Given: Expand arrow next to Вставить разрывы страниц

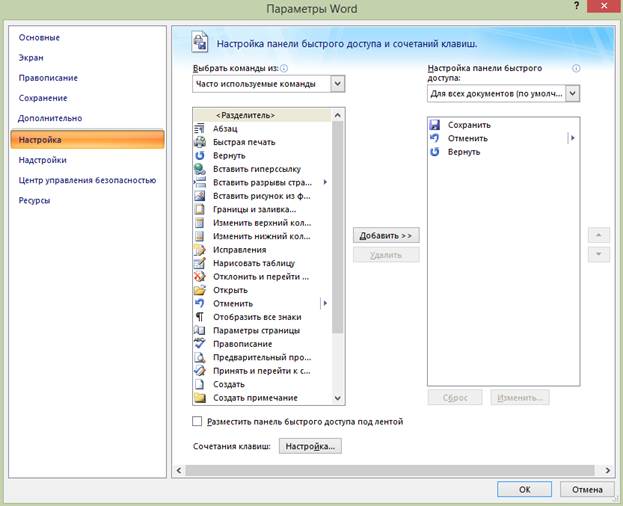Looking at the screenshot, I should click(x=325, y=182).
